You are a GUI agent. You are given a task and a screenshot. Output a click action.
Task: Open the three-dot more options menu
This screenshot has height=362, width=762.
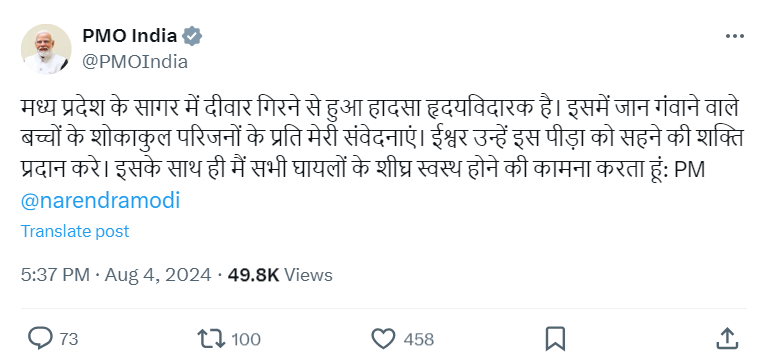734,36
